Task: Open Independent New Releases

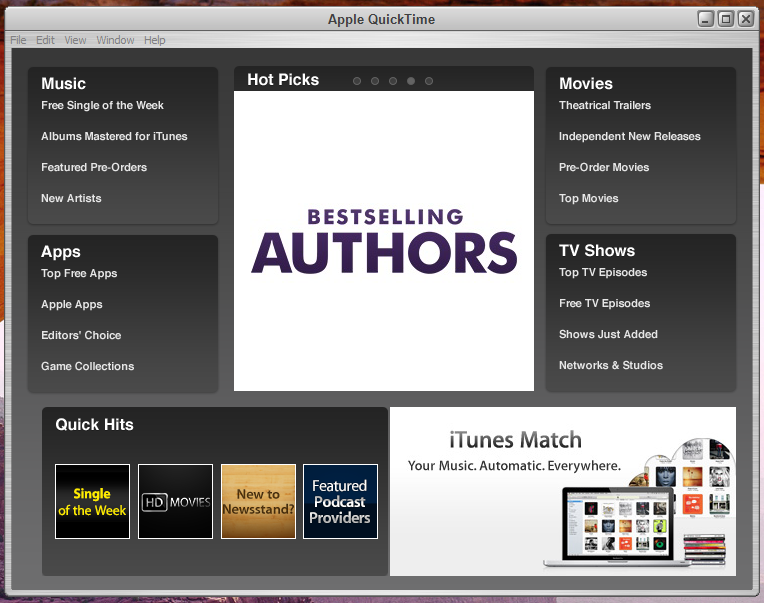Action: click(630, 136)
